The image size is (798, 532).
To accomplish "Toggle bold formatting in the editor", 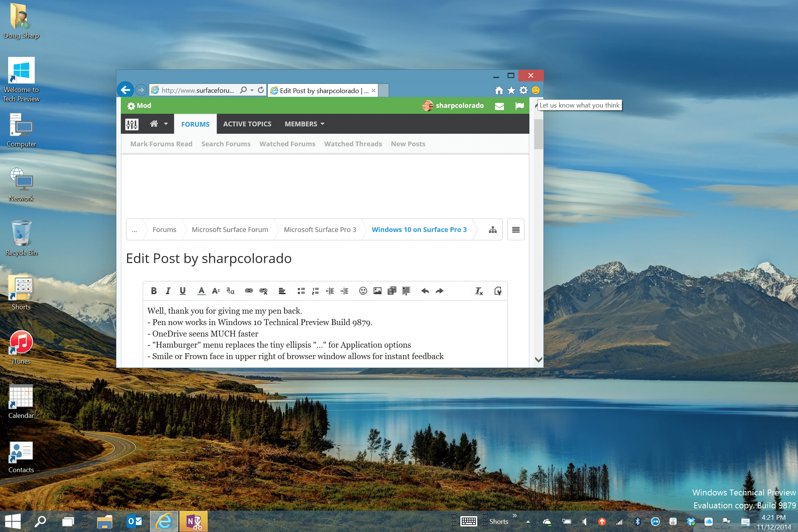I will point(154,291).
